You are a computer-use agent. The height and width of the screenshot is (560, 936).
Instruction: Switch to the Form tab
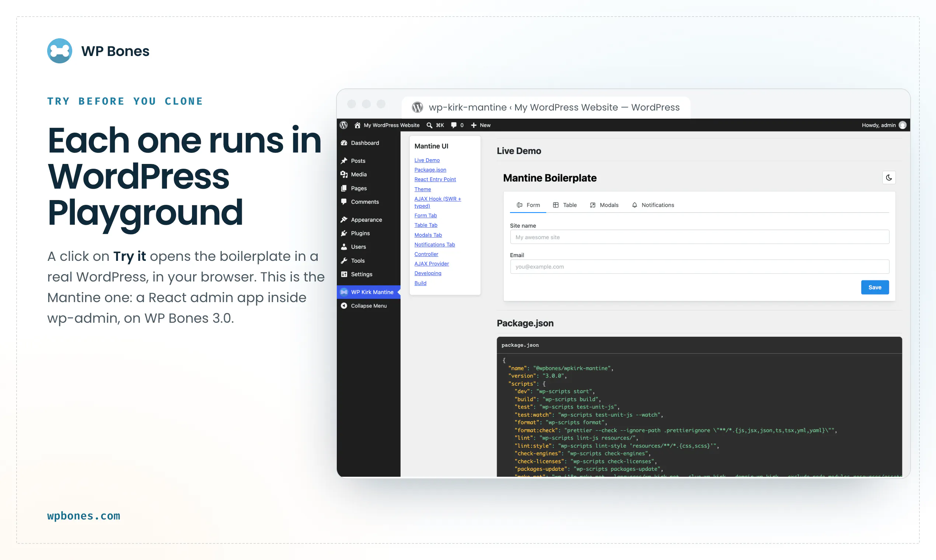(528, 205)
